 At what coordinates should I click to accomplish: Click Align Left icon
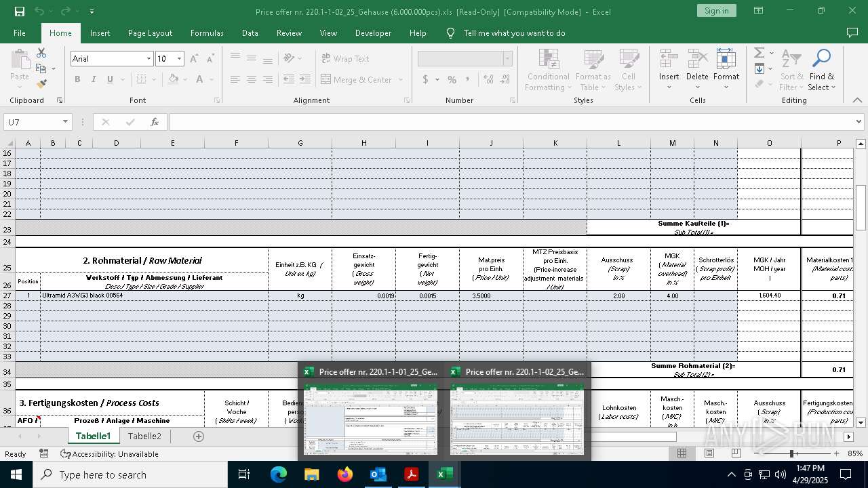coord(235,79)
